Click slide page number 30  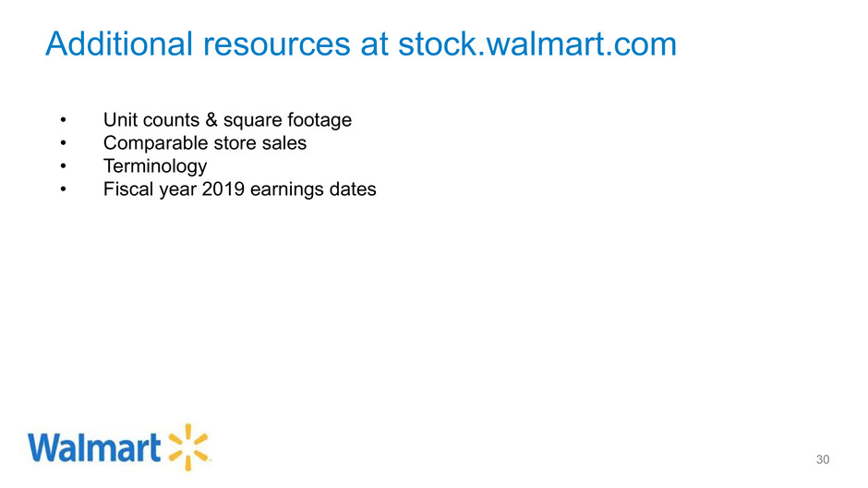pos(823,459)
